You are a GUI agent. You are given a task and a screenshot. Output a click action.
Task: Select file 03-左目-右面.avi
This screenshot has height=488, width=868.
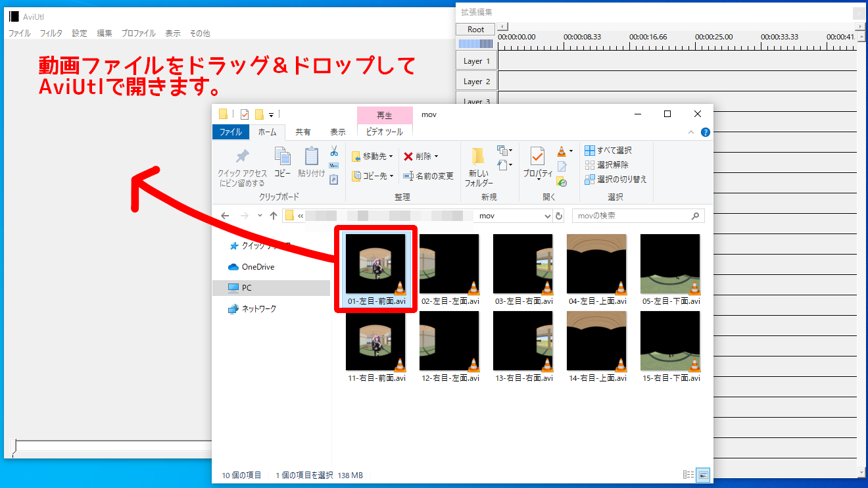click(524, 270)
